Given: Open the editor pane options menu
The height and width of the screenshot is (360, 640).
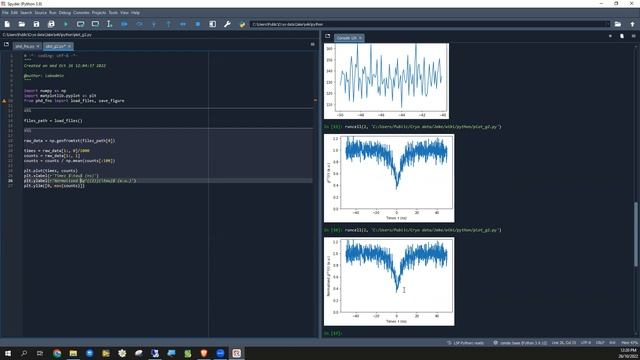Looking at the screenshot, I should (313, 44).
